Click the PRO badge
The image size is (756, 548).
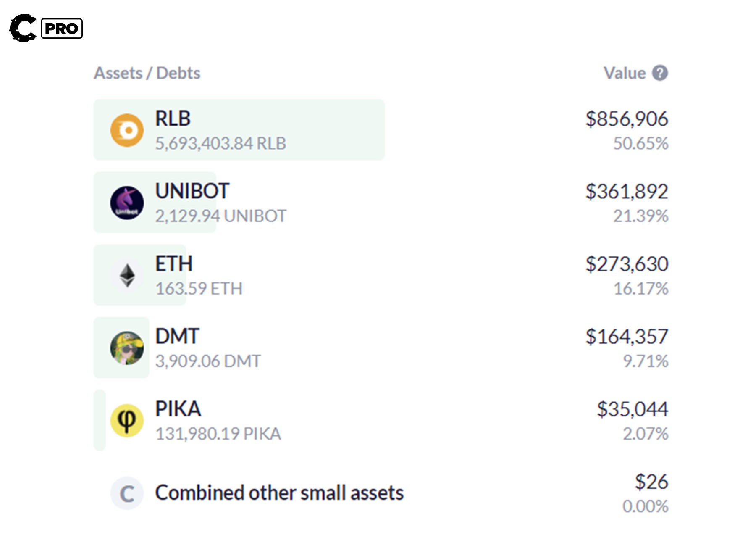pos(62,29)
